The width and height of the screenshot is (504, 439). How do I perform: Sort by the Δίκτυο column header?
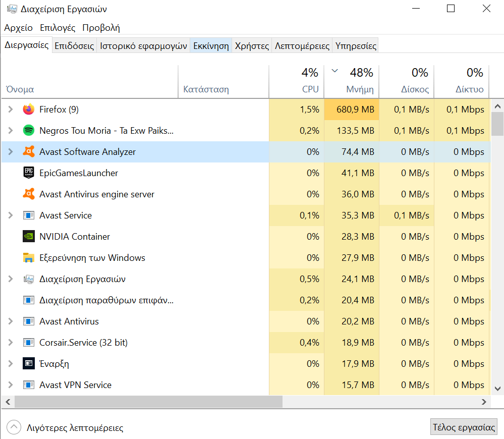[x=462, y=82]
